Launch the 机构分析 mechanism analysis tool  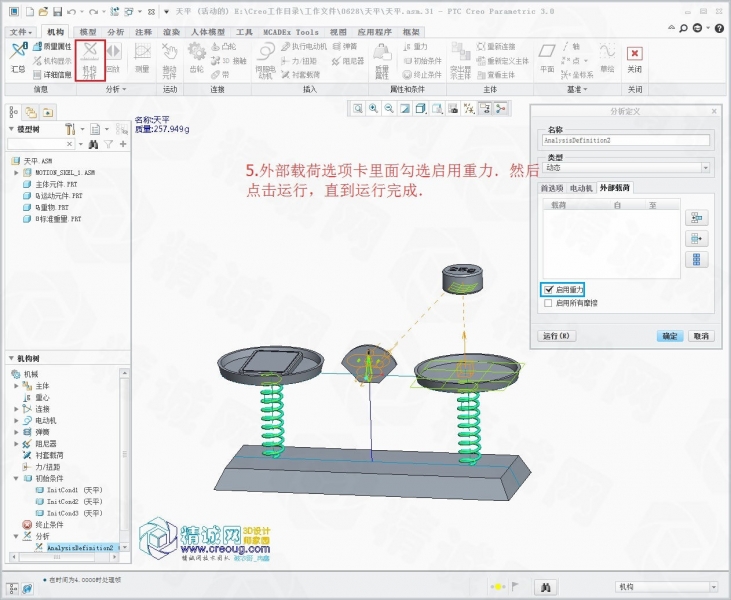click(x=90, y=60)
